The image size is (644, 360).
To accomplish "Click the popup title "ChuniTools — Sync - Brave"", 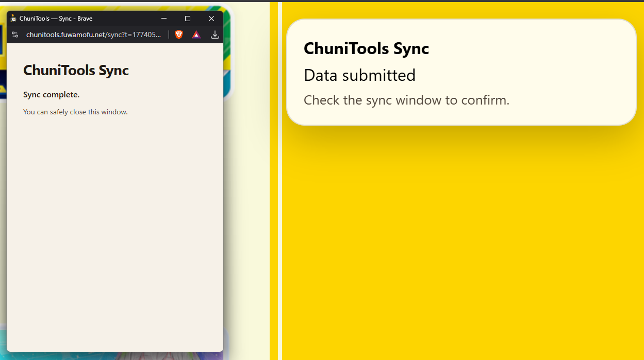I will (56, 19).
